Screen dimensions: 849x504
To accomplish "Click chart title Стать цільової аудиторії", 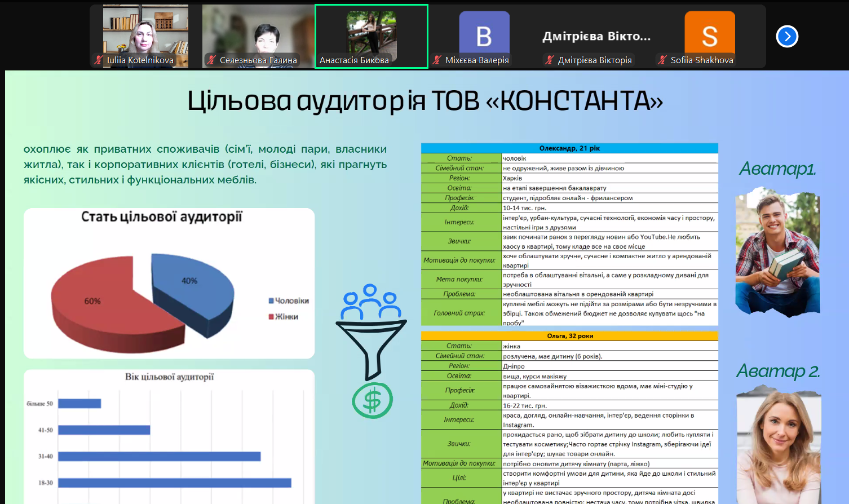I will click(x=162, y=217).
